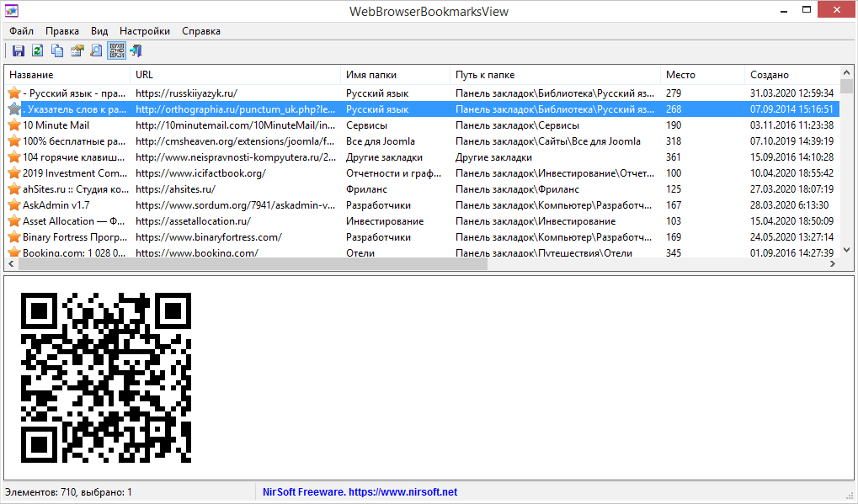Select the 'Booking.com: 1 028 0...' bookmark name
858x504 pixels.
(x=74, y=253)
